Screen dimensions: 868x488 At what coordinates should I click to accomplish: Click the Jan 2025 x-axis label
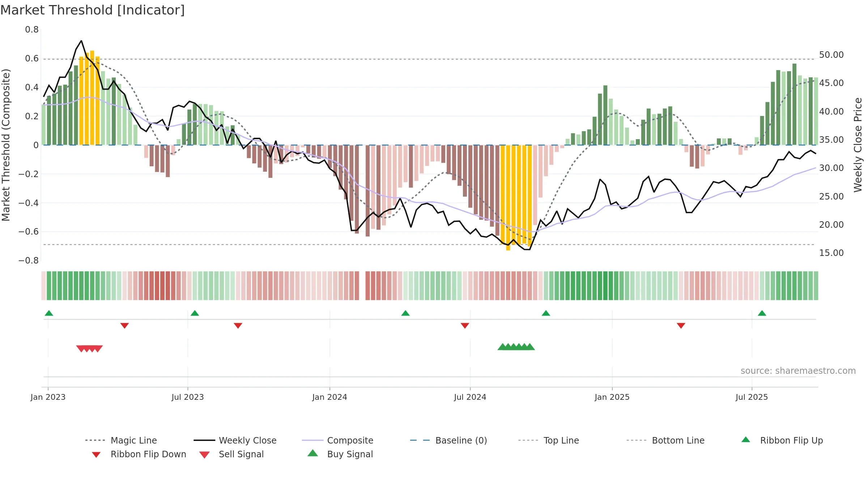[612, 397]
